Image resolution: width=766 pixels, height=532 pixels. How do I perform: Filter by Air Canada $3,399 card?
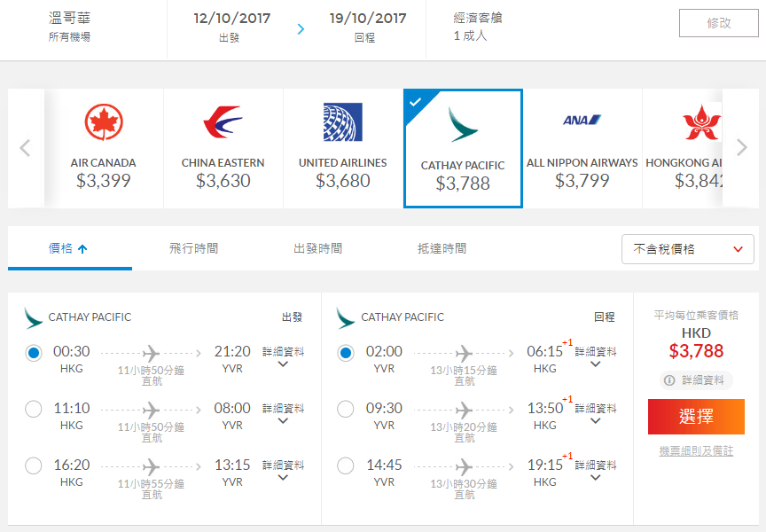(104, 148)
